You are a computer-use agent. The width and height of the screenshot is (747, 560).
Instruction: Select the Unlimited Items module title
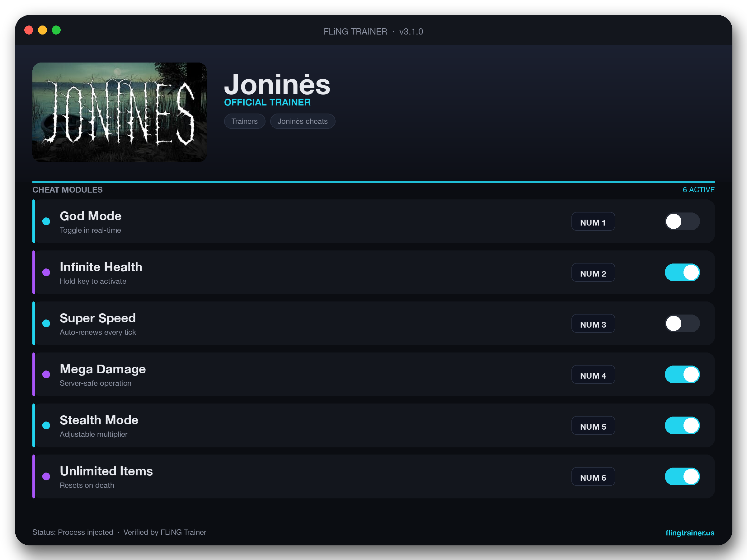click(x=106, y=471)
